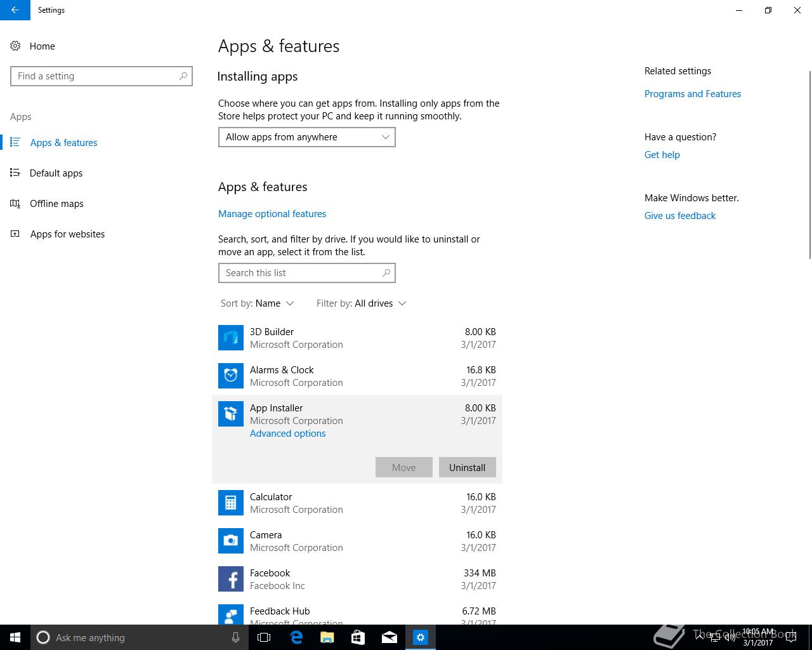Screen dimensions: 812x650
Task: Click the Give us feedback link
Action: pyautogui.click(x=680, y=216)
